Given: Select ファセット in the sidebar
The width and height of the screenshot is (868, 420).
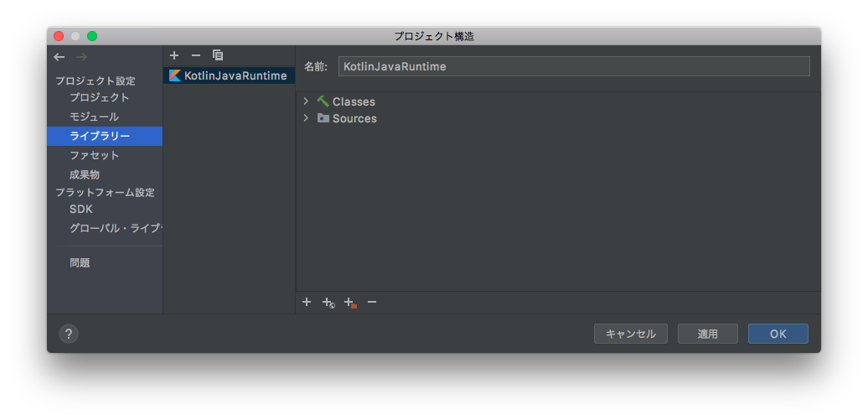Looking at the screenshot, I should tap(94, 155).
